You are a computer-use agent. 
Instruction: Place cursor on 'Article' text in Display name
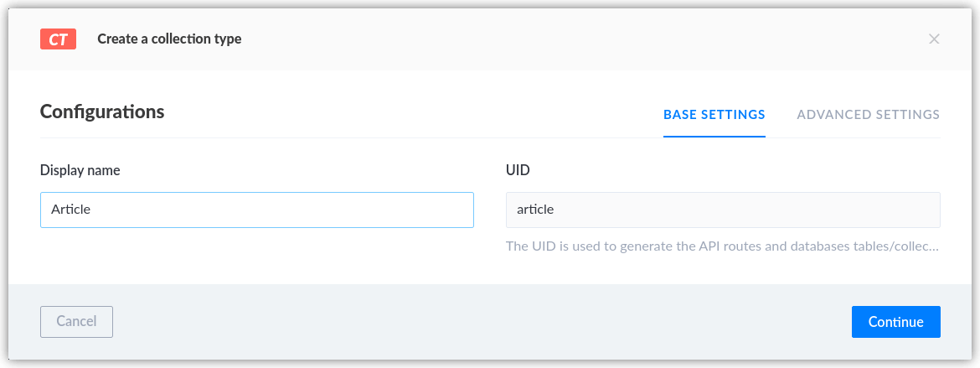click(x=70, y=210)
